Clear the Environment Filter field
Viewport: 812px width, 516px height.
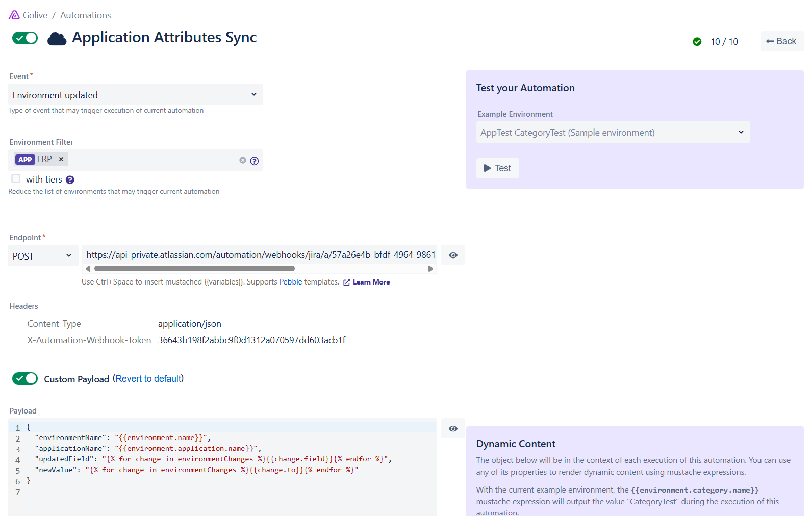tap(243, 160)
